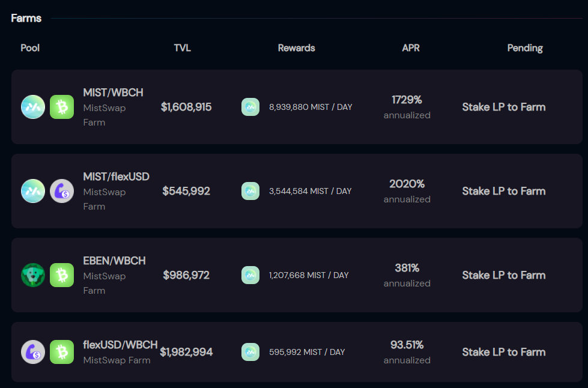The width and height of the screenshot is (588, 388).
Task: Click the flexUSD token icon in MIST/flexUSD row
Action: click(62, 191)
